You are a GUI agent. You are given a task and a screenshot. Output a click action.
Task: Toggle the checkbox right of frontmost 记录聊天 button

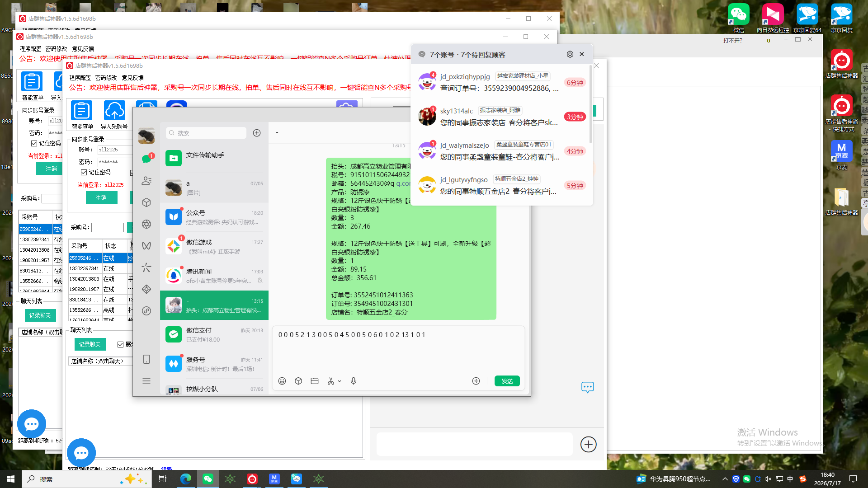pyautogui.click(x=120, y=344)
